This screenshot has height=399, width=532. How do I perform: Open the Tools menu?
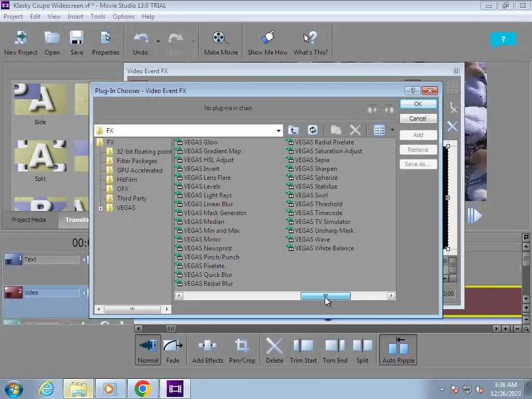[98, 16]
